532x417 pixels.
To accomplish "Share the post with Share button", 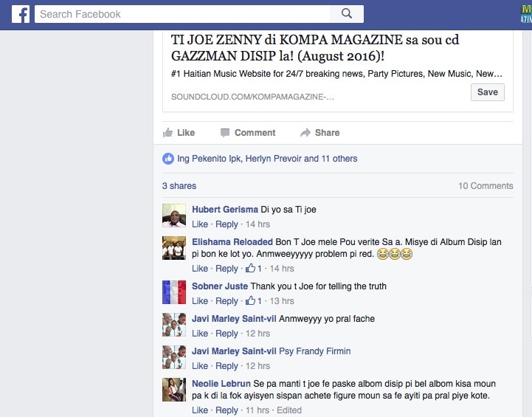I will tap(320, 133).
